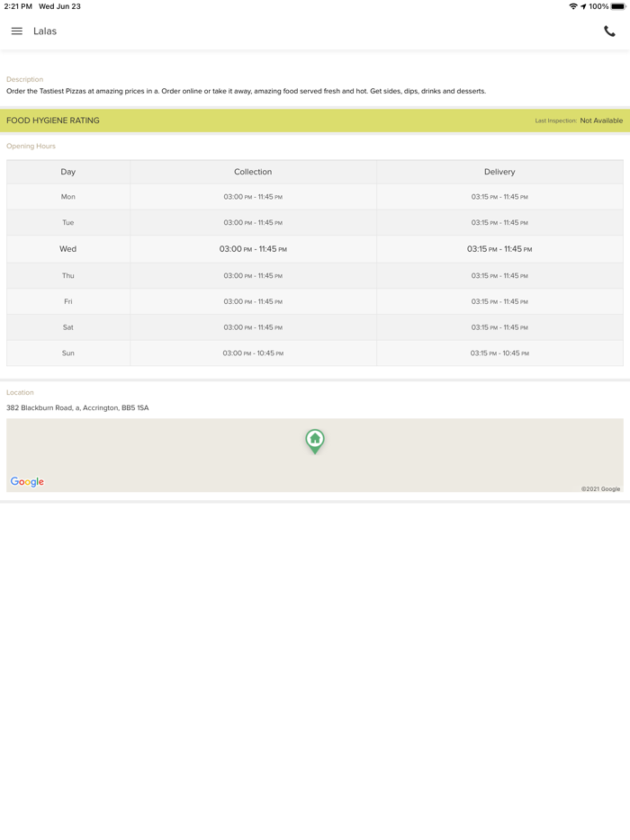Click the Google logo on map
This screenshot has height=840, width=630.
coord(27,482)
